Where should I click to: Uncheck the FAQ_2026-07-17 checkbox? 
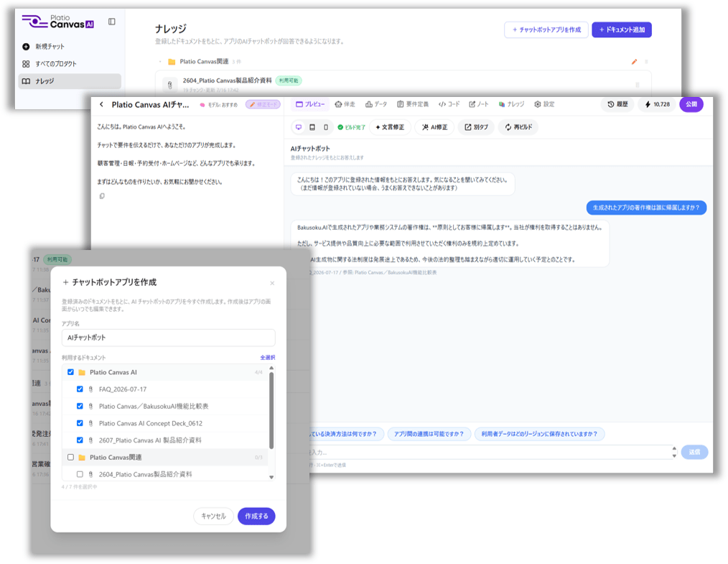tap(80, 389)
